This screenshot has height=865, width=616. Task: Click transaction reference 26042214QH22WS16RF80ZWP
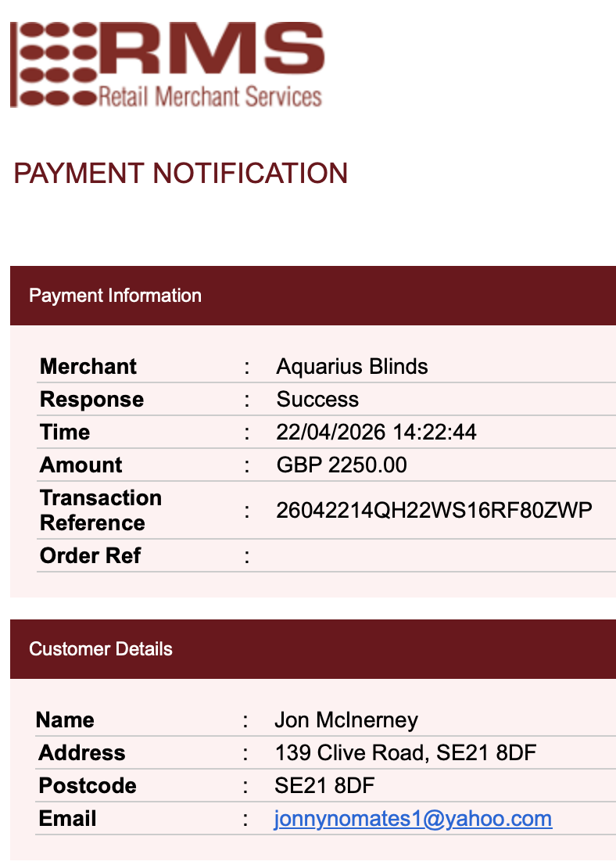(x=434, y=510)
